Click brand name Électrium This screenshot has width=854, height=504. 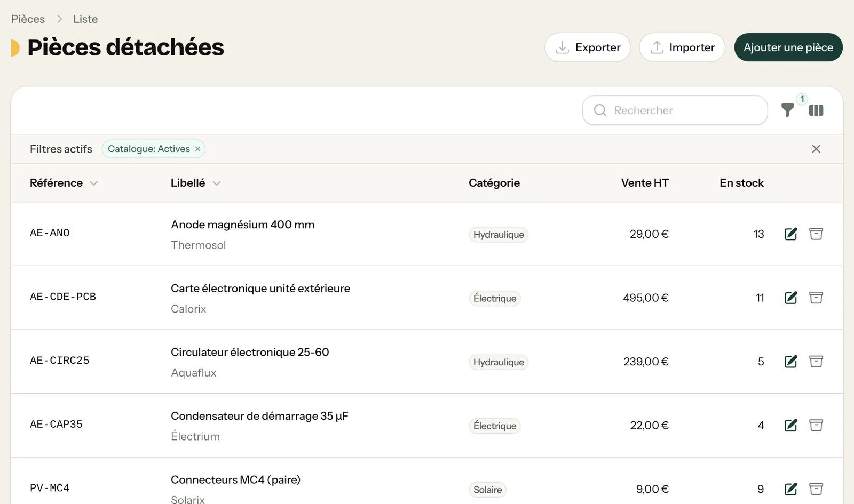point(195,436)
